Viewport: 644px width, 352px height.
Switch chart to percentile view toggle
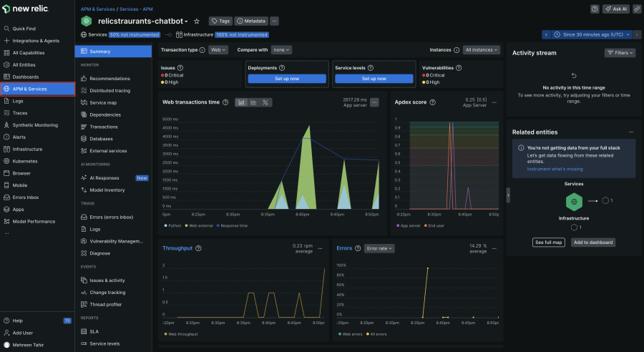tap(265, 102)
